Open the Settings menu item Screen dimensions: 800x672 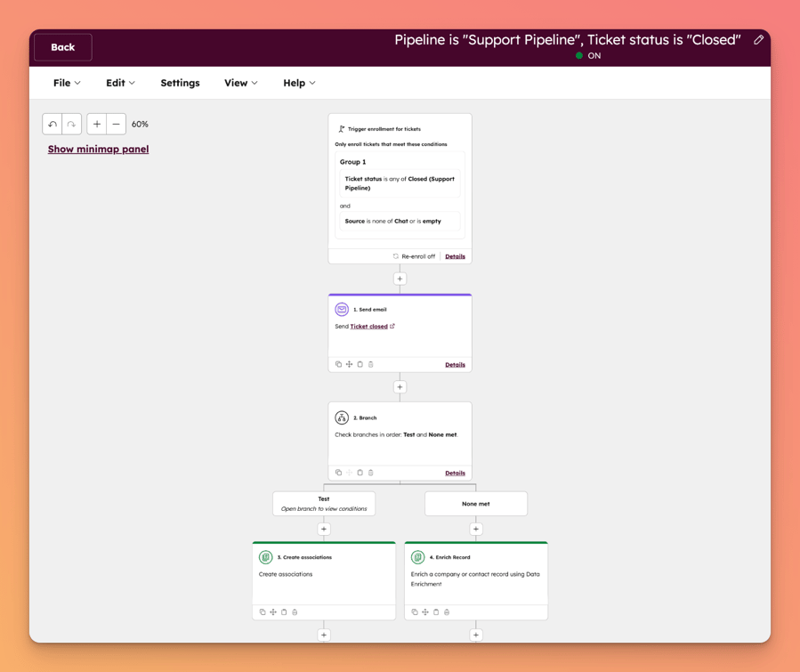pyautogui.click(x=180, y=82)
